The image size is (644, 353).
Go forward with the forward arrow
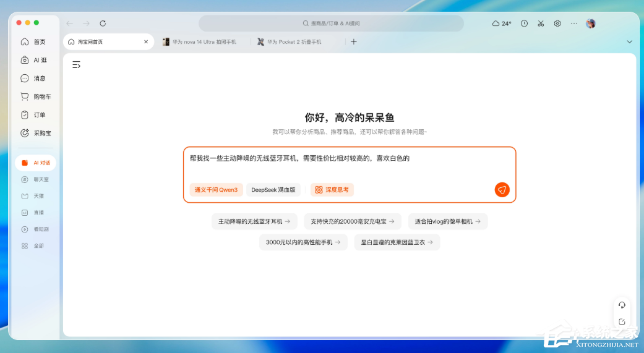tap(86, 23)
